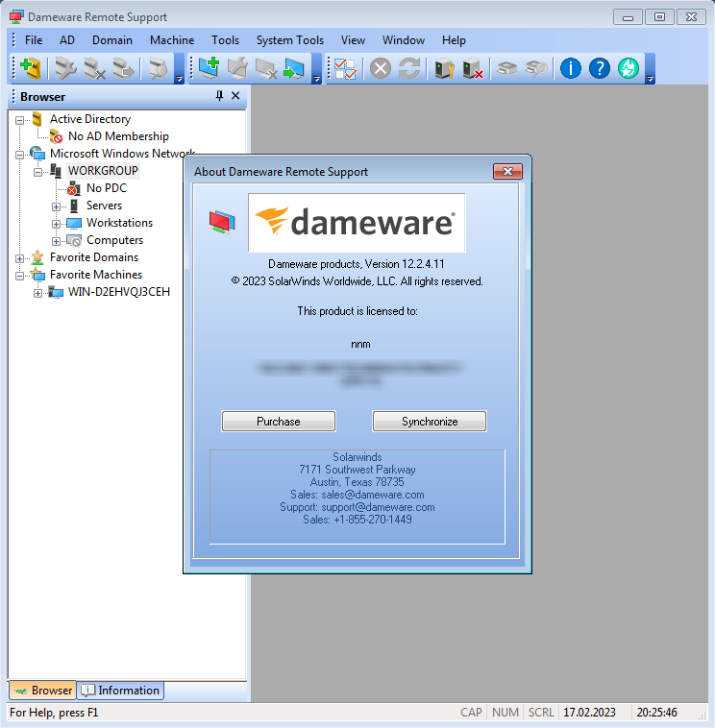Click the checklist icon in the toolbar
The image size is (715, 728).
click(345, 68)
